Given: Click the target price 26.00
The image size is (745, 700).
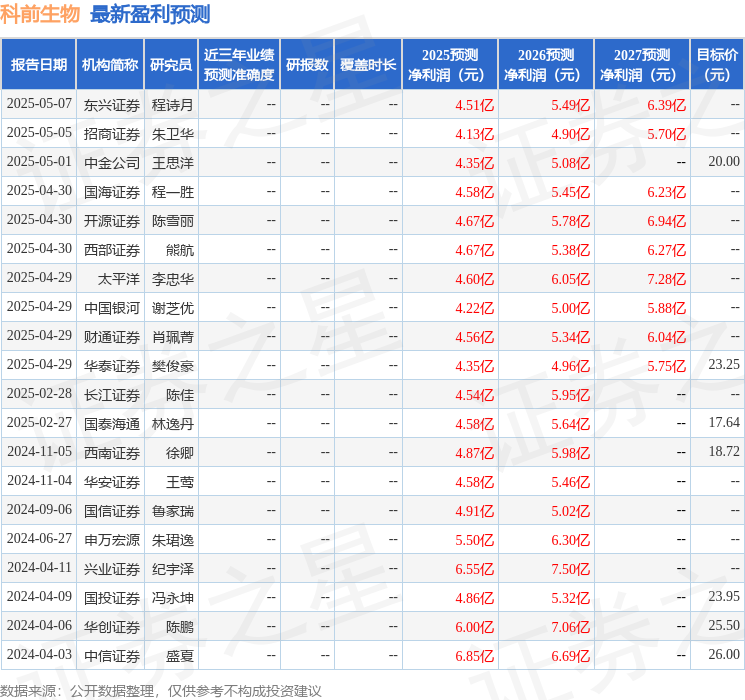Looking at the screenshot, I should (x=724, y=654).
